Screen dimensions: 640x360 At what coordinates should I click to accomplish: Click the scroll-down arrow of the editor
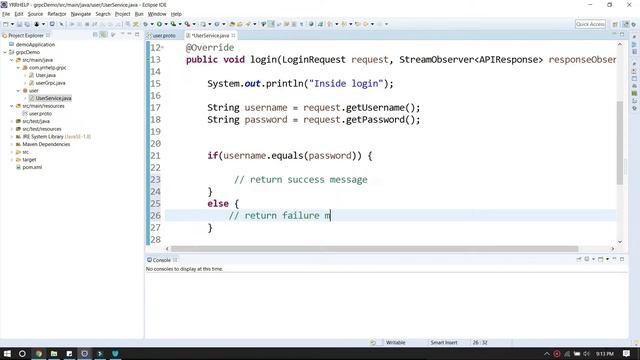(x=620, y=242)
